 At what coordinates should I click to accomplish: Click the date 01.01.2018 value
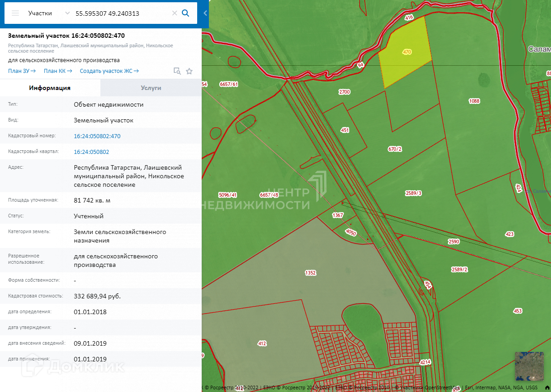point(90,311)
